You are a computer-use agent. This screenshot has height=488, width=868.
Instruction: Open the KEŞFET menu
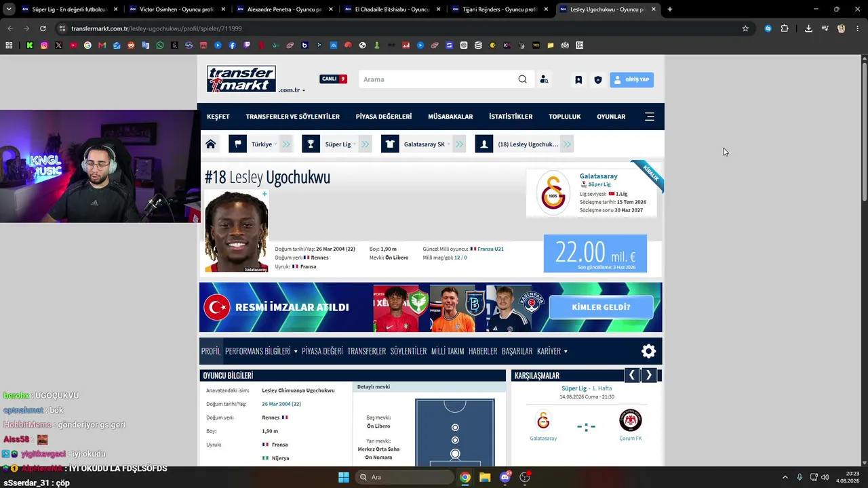pyautogui.click(x=218, y=117)
